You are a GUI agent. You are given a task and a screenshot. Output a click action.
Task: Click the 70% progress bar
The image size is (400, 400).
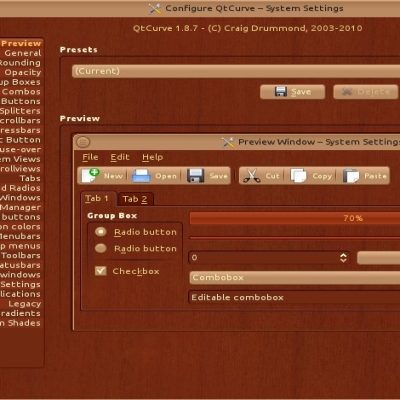tap(295, 218)
